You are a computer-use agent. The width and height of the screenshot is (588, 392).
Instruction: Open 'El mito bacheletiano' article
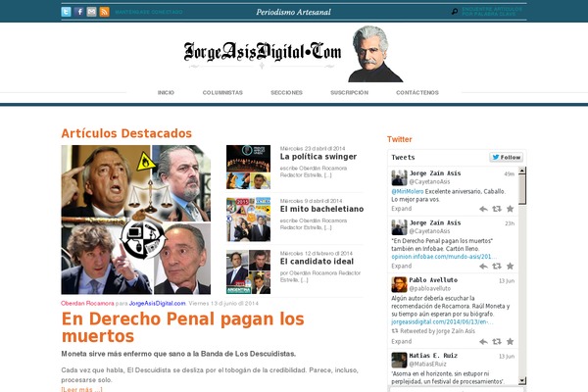point(321,209)
